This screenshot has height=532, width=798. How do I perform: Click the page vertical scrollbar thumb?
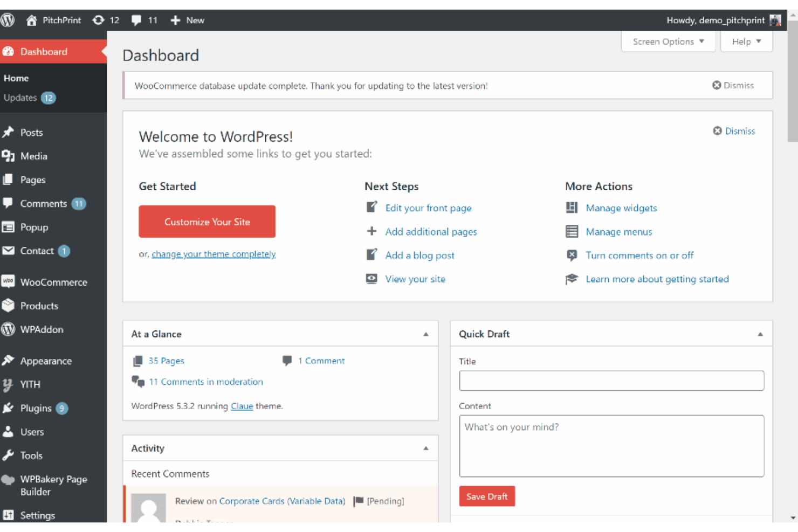(x=793, y=81)
